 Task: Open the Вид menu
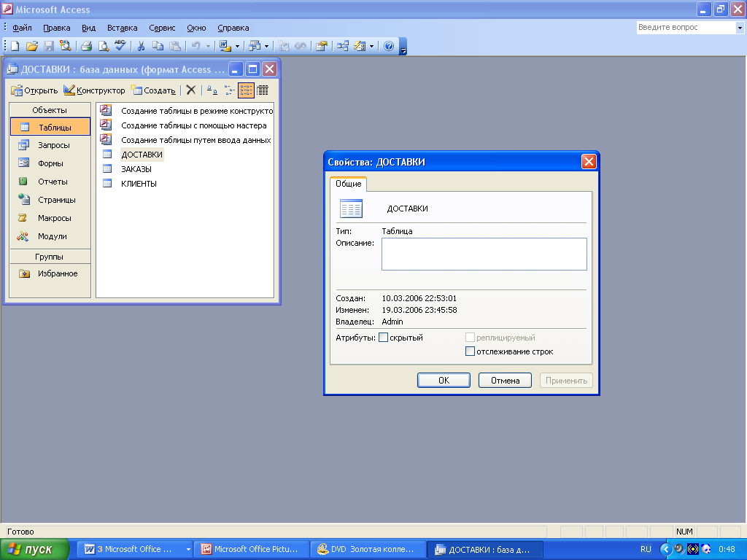[x=88, y=28]
